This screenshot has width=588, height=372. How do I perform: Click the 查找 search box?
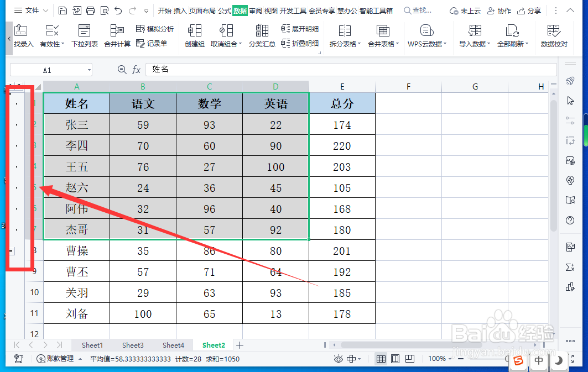tap(418, 11)
